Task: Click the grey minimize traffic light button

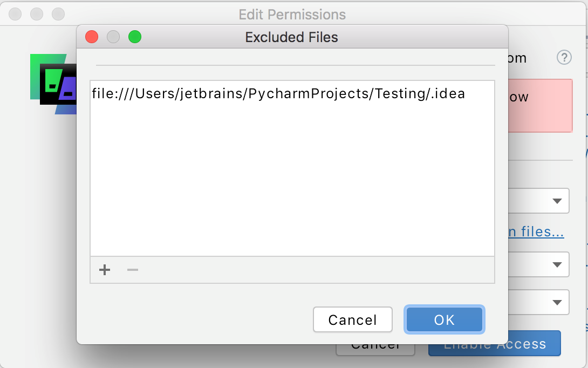Action: (x=113, y=37)
